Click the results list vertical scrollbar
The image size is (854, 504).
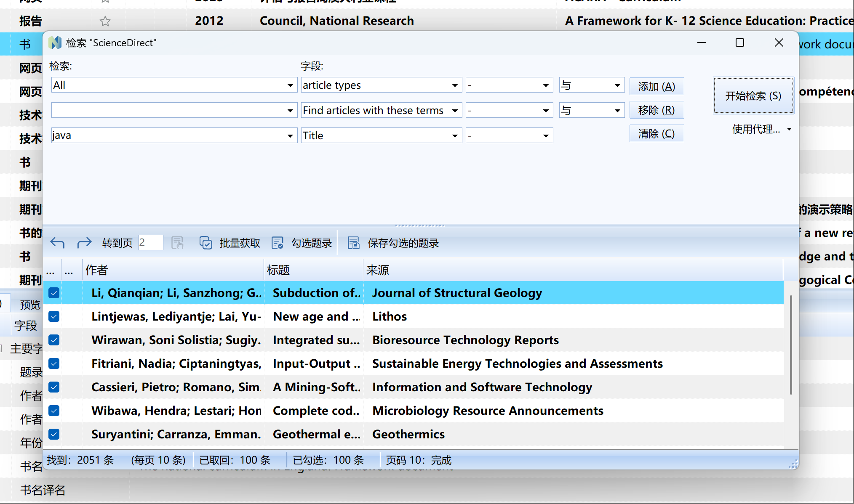tap(791, 345)
